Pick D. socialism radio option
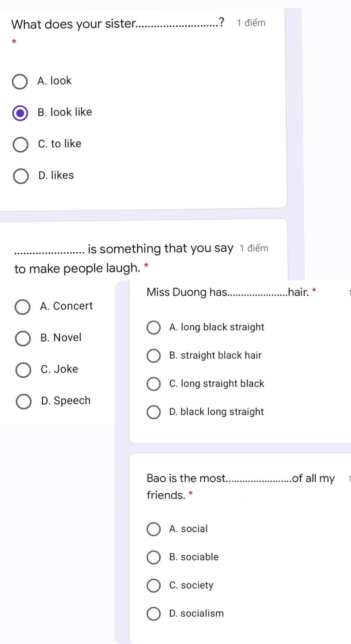The height and width of the screenshot is (644, 351). 154,614
